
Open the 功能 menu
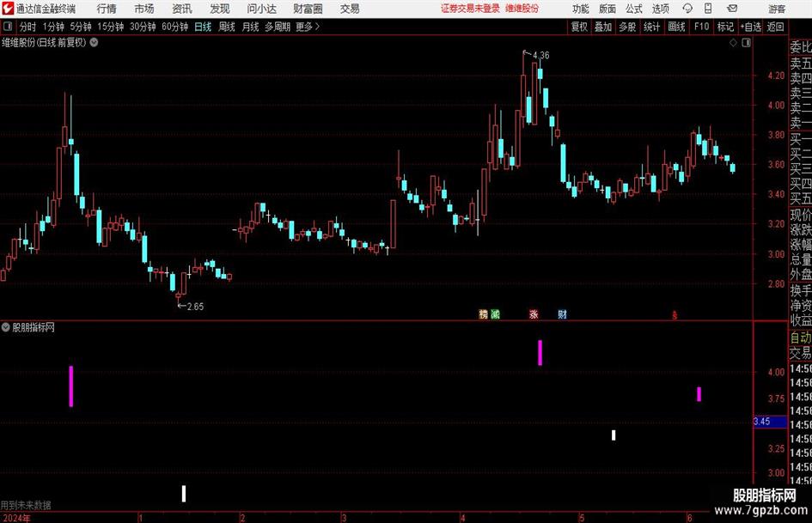581,9
